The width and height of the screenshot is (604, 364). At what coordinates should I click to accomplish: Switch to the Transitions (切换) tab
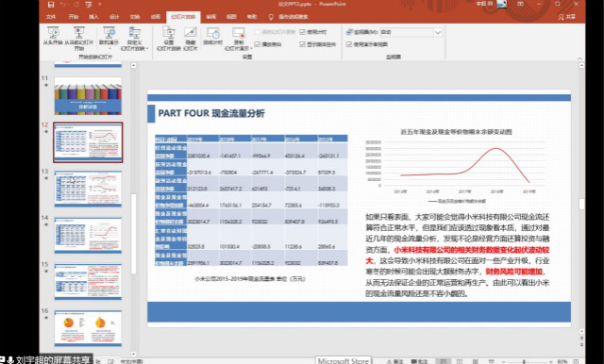[x=135, y=17]
